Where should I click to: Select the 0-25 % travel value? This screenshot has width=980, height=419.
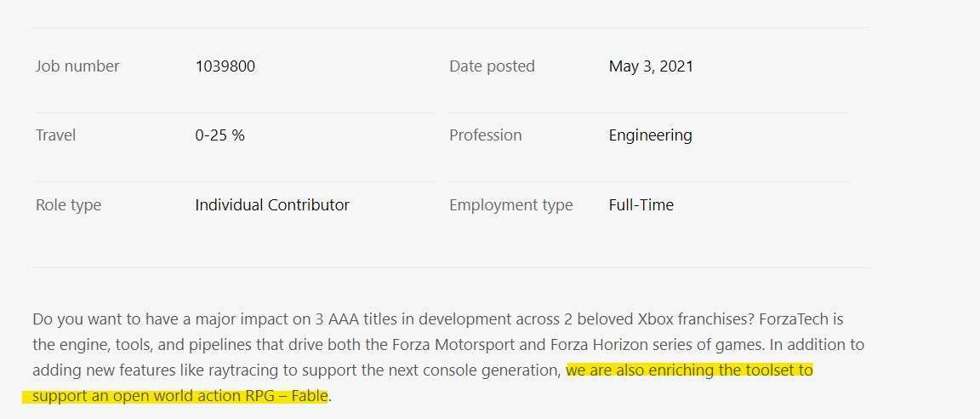click(219, 135)
